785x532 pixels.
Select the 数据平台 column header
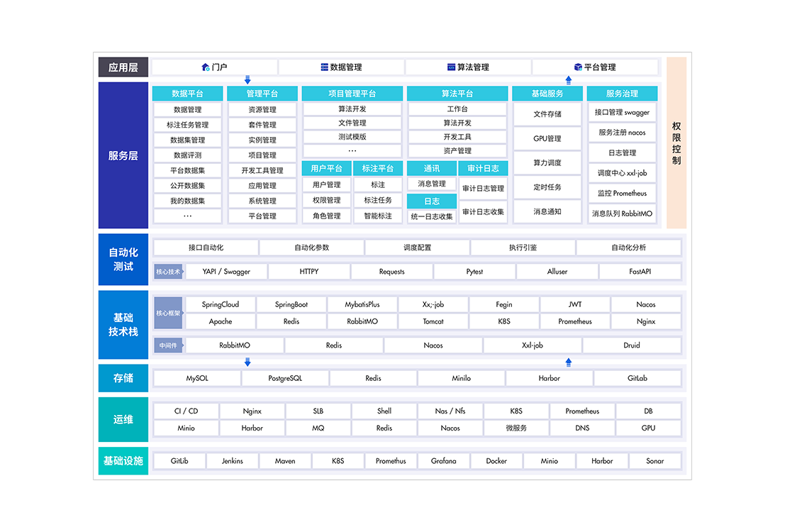pyautogui.click(x=188, y=94)
